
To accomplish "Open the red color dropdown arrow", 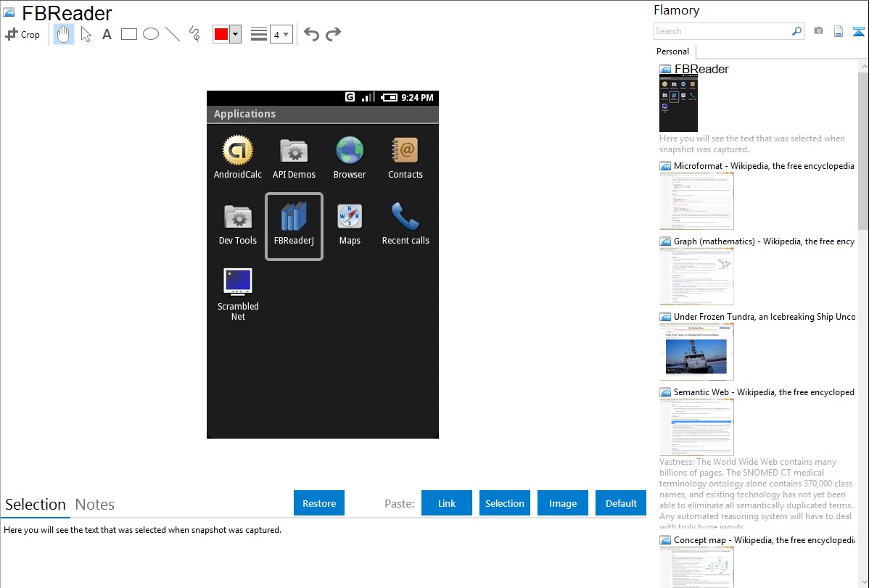I will tap(235, 34).
